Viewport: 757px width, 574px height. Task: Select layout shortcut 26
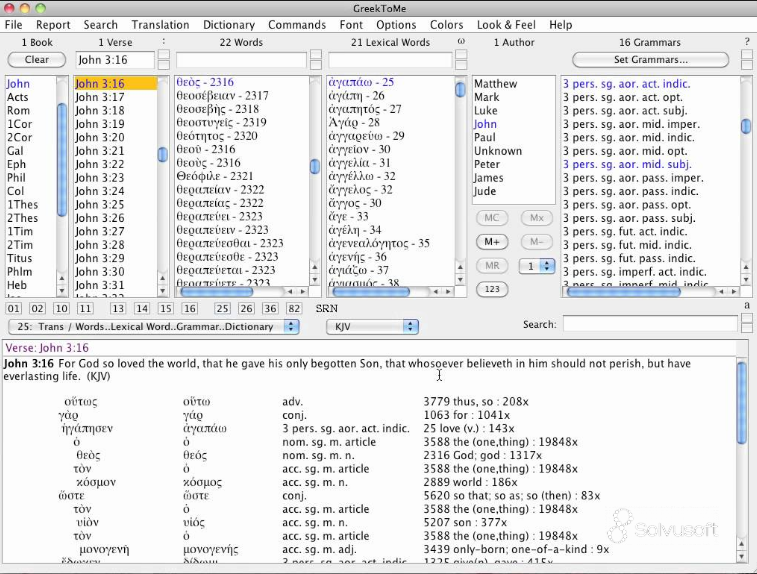tap(246, 308)
